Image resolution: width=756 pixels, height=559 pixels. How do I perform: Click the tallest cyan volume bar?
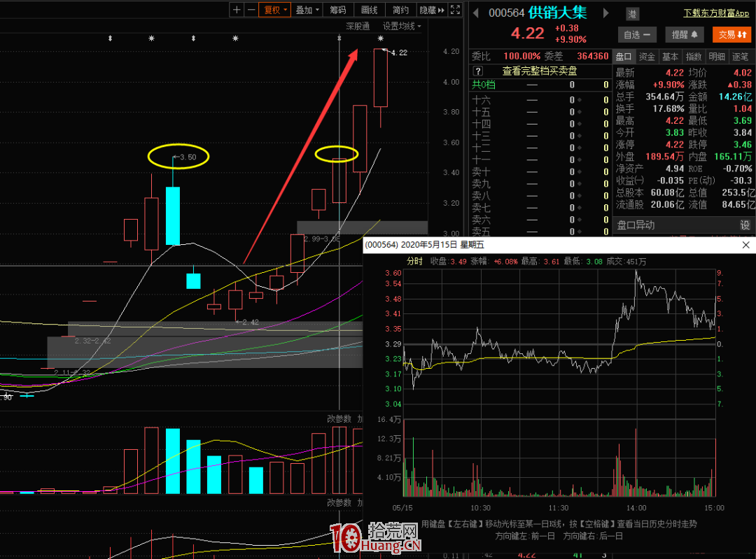click(173, 460)
